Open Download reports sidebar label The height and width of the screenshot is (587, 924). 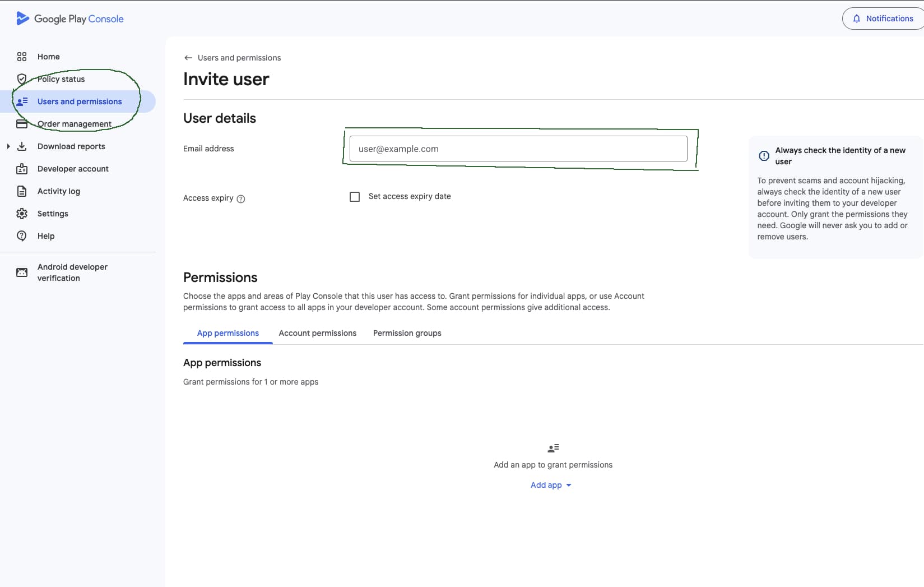[71, 146]
